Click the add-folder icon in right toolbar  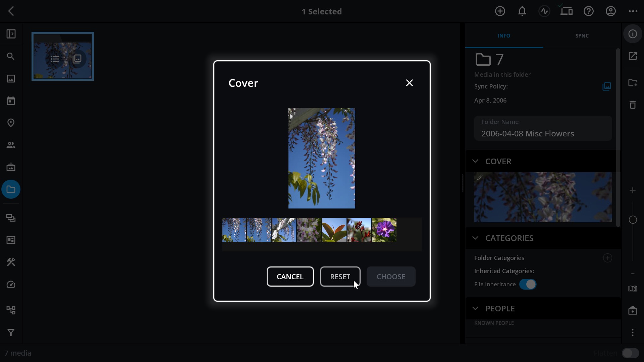click(633, 83)
